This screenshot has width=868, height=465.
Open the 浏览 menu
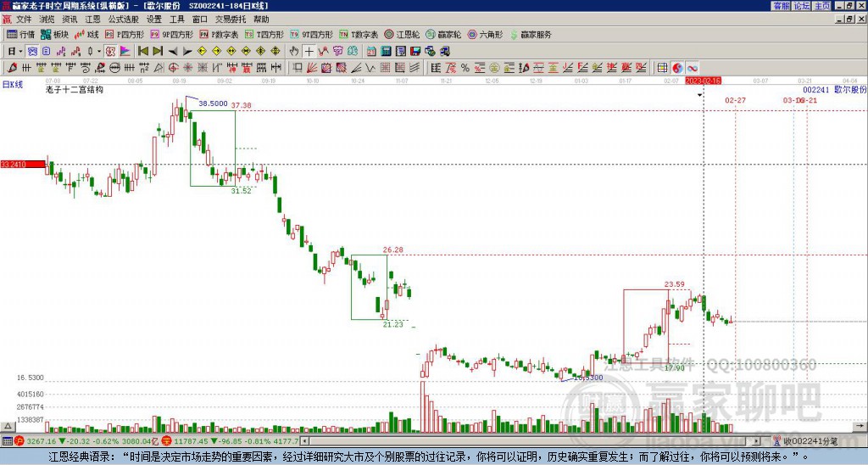click(47, 20)
